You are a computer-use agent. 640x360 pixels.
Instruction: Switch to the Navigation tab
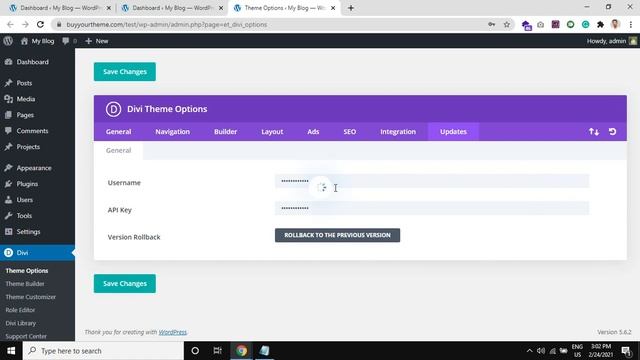pyautogui.click(x=172, y=131)
